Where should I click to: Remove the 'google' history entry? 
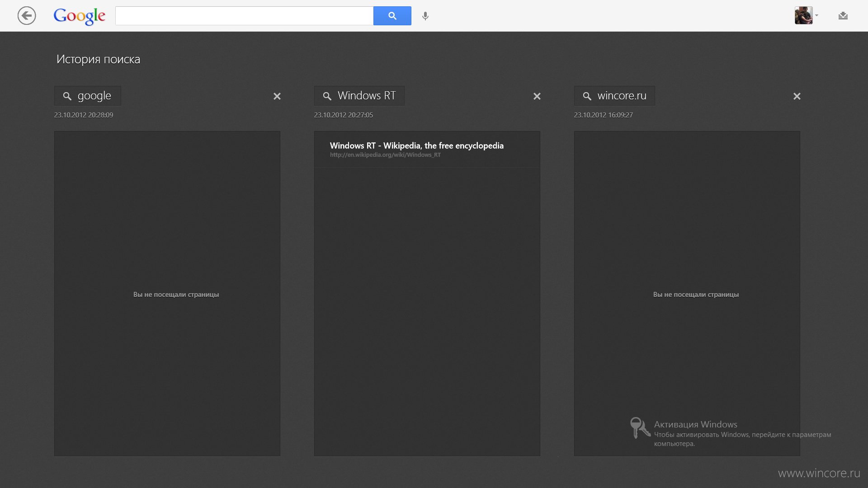(277, 96)
